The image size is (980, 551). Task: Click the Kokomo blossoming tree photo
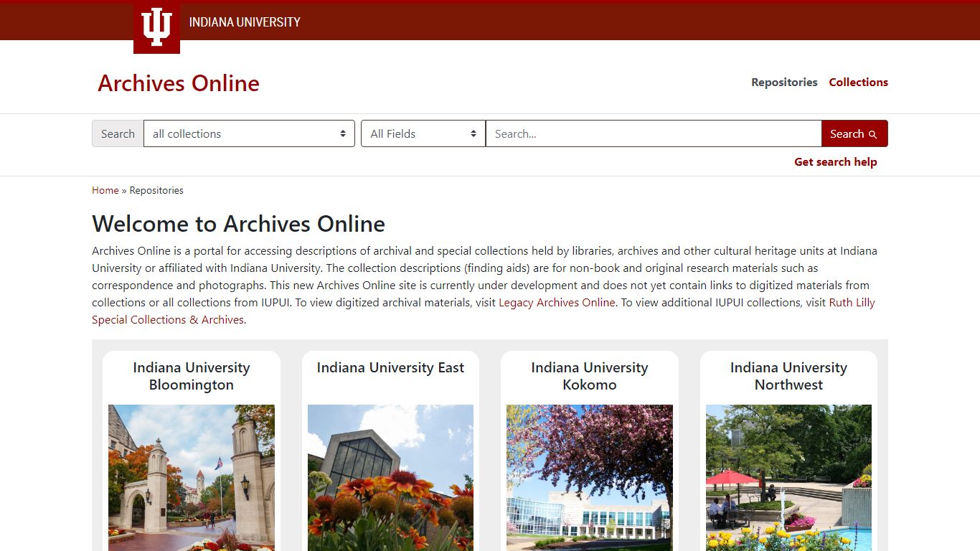click(x=590, y=478)
